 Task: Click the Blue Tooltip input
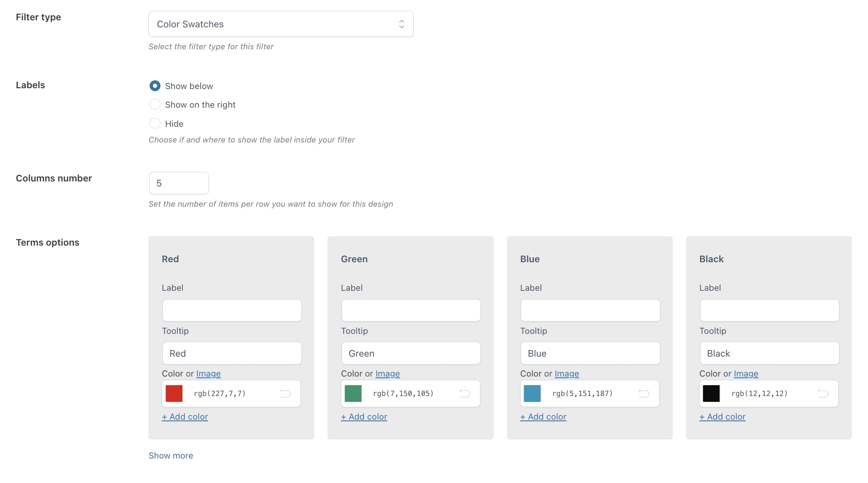590,353
